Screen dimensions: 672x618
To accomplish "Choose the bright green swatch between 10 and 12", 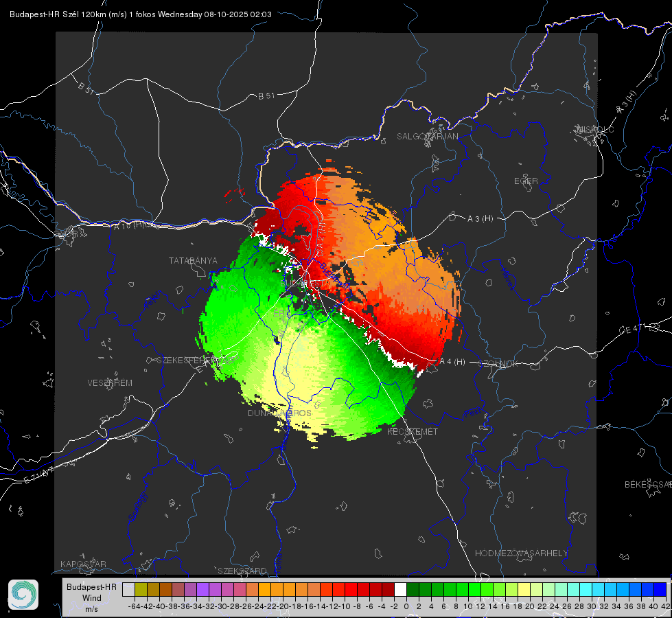I will [474, 589].
